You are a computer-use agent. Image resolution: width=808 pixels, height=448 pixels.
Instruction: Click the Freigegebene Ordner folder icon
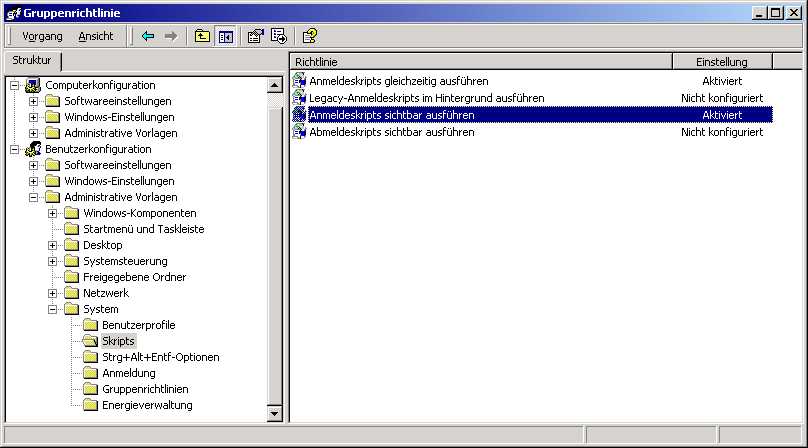coord(71,277)
